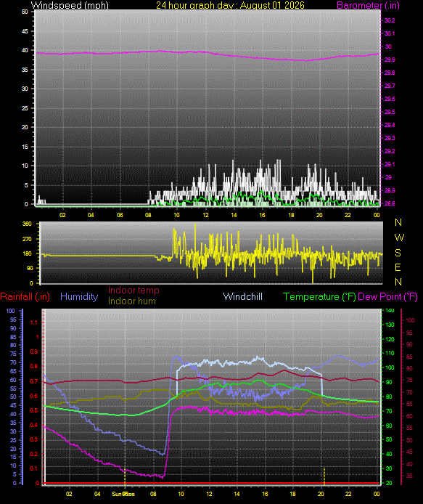
Task: Click the 0.9 value on rainfall axis
Action: [33, 351]
